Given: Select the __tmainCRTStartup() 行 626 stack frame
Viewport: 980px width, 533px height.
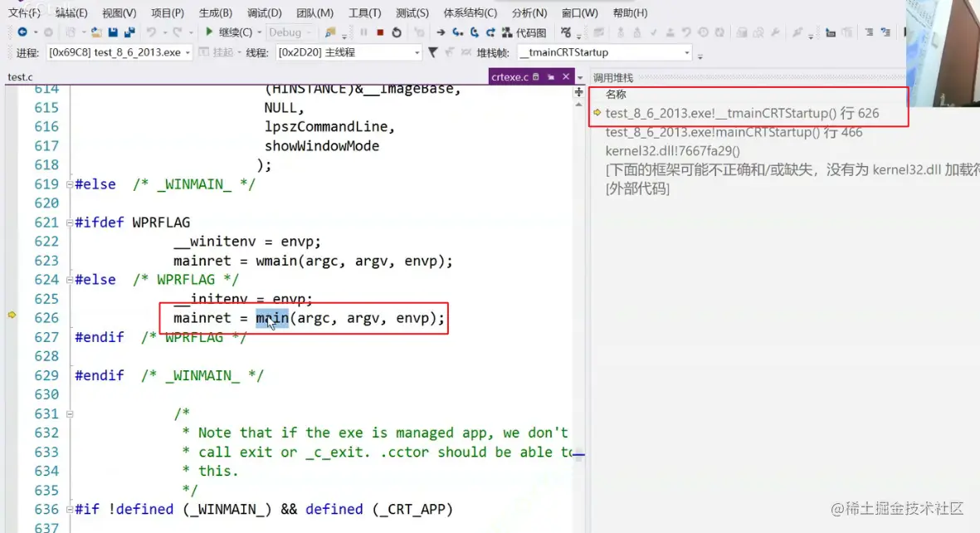Looking at the screenshot, I should pyautogui.click(x=742, y=113).
